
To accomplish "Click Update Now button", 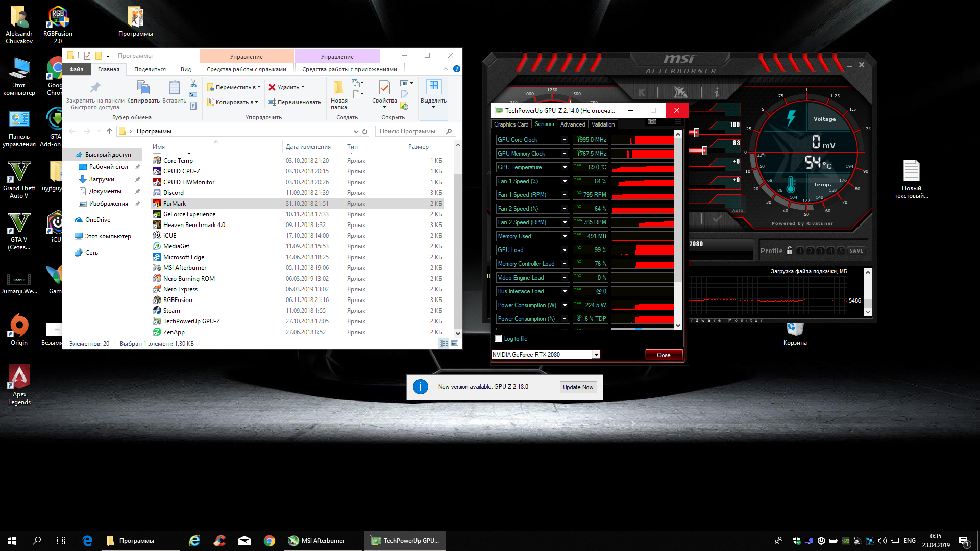I will coord(578,387).
